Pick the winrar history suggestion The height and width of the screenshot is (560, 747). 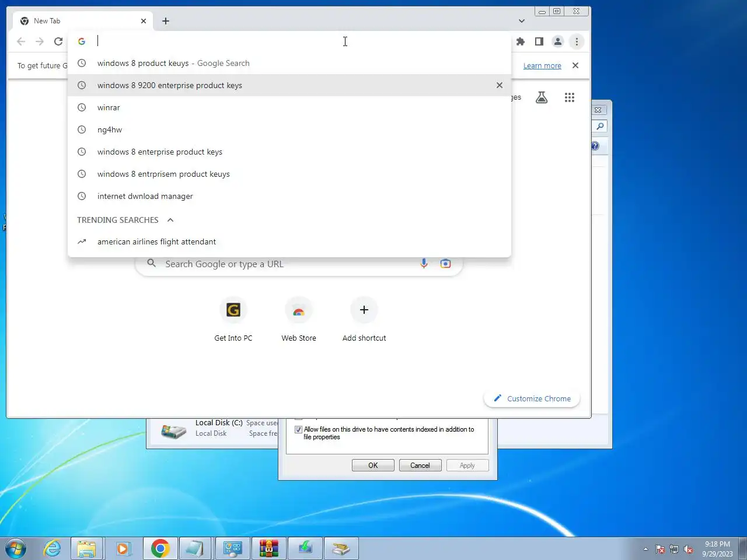(289, 107)
